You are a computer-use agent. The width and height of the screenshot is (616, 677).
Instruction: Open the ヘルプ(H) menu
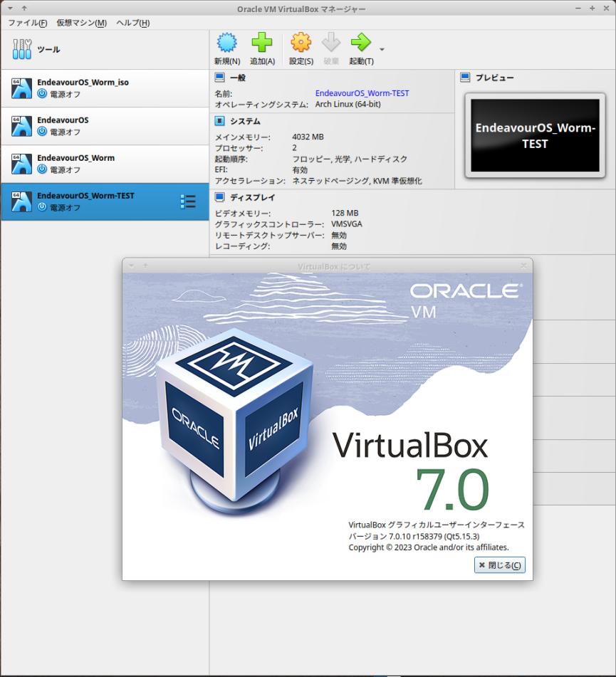[x=133, y=23]
